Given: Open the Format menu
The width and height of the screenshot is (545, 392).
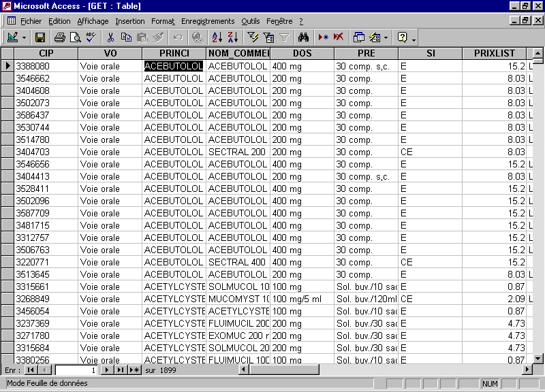Looking at the screenshot, I should tap(163, 21).
